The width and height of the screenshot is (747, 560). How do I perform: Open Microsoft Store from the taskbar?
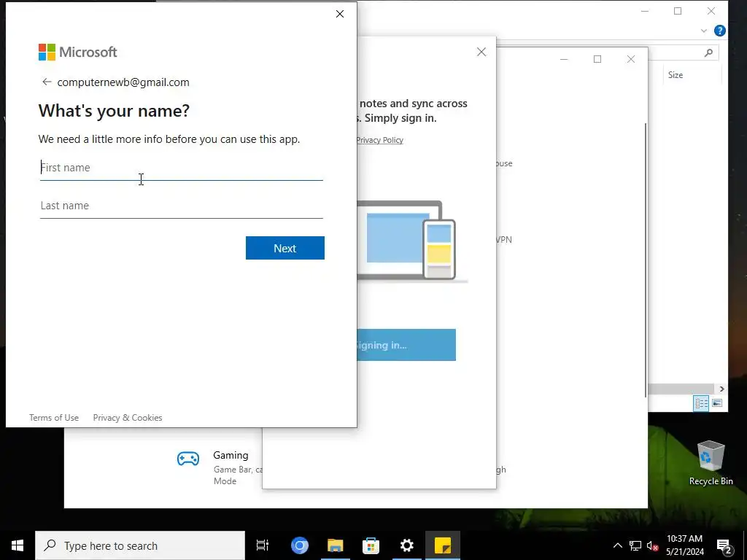click(x=371, y=545)
